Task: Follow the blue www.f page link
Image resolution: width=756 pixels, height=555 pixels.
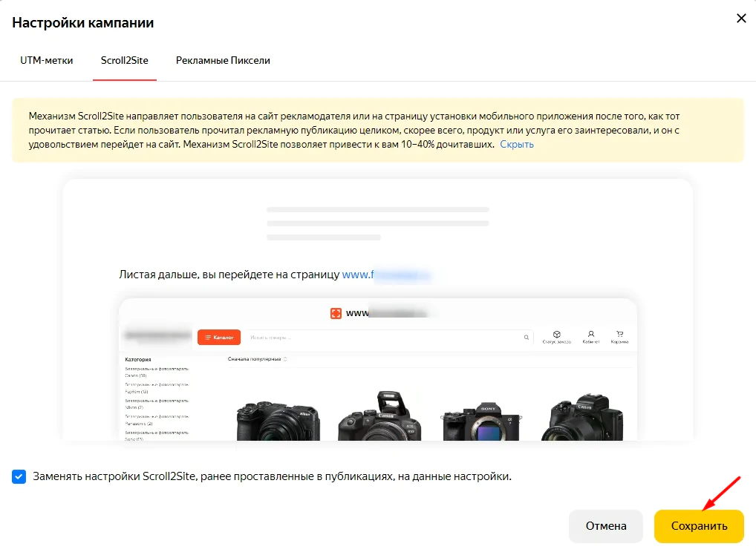Action: coord(386,275)
